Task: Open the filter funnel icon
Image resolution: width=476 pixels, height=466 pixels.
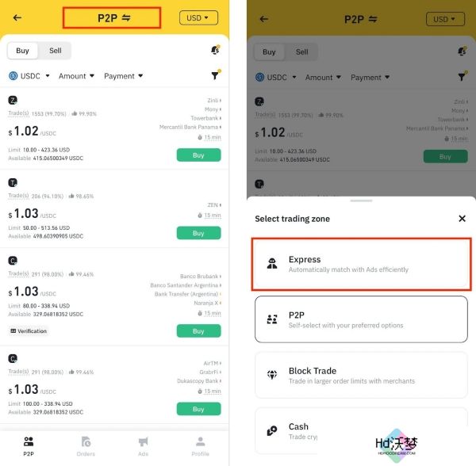Action: (x=215, y=74)
